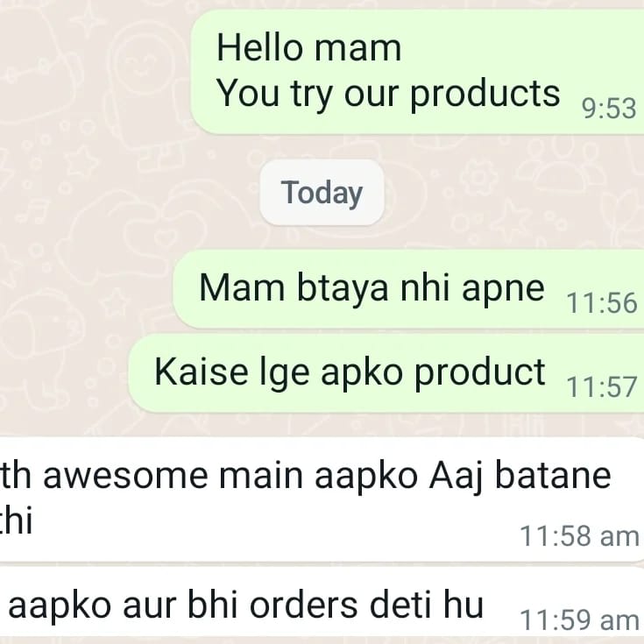Tap the word "batane" in the white bubble
644x644 pixels.
[x=553, y=475]
